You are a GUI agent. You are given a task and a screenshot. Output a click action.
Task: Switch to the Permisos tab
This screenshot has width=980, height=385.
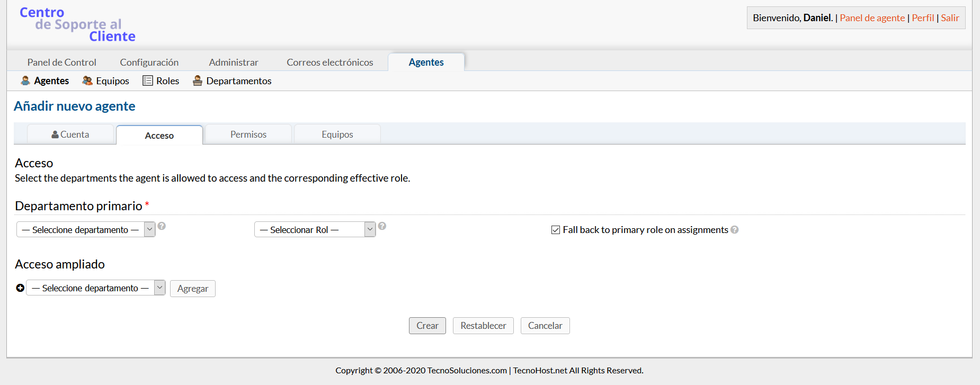[248, 135]
